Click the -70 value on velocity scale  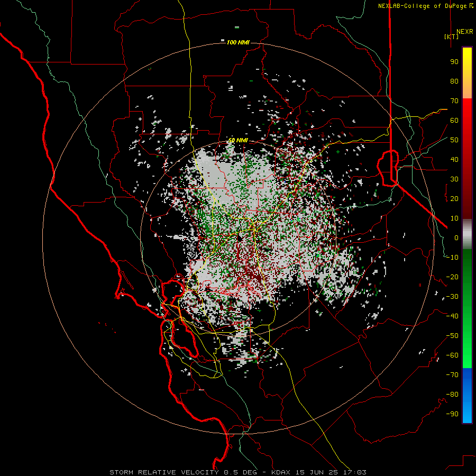point(452,375)
